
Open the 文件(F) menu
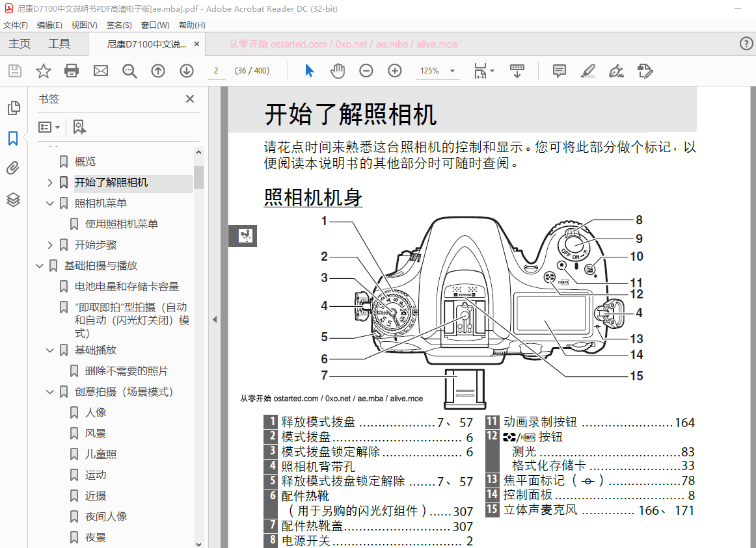[x=16, y=25]
